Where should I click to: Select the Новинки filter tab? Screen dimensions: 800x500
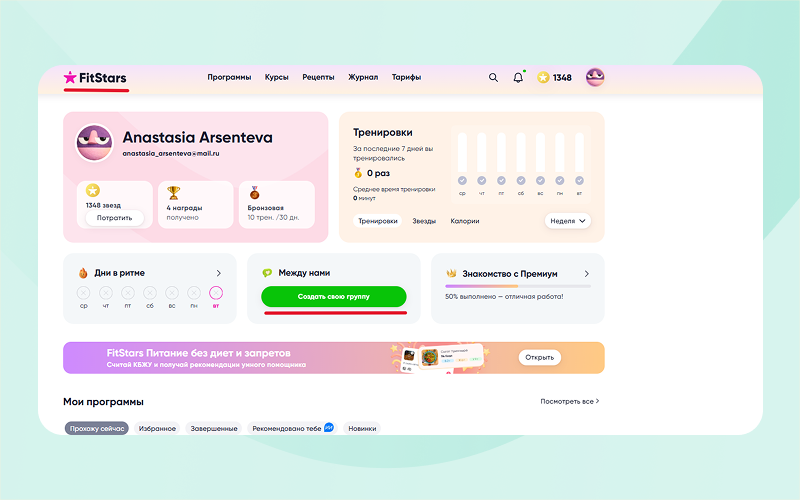coord(362,429)
